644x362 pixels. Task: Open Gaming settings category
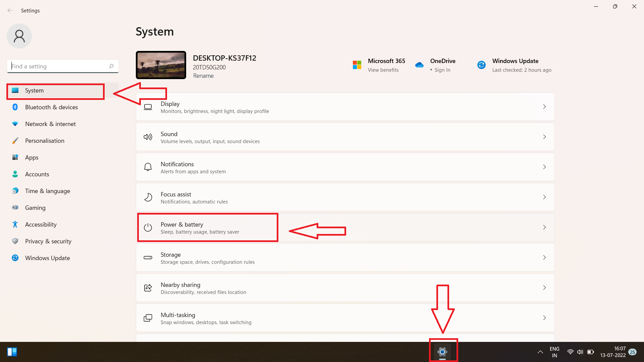35,208
